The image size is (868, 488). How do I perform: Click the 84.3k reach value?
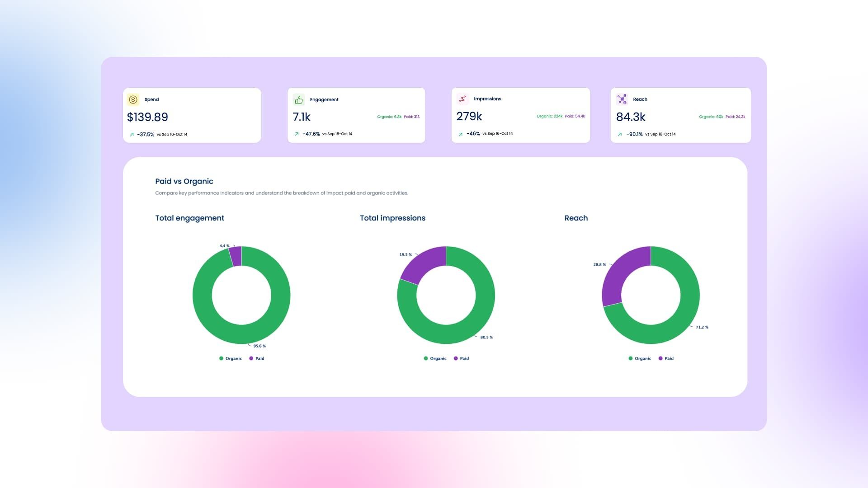point(631,117)
